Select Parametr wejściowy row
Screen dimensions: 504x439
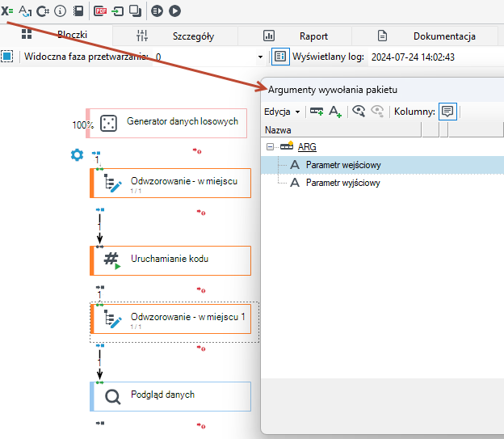382,165
